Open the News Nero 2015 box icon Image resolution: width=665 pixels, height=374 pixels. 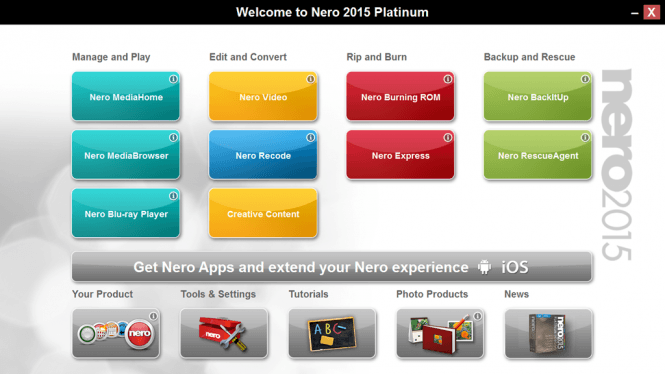point(548,333)
